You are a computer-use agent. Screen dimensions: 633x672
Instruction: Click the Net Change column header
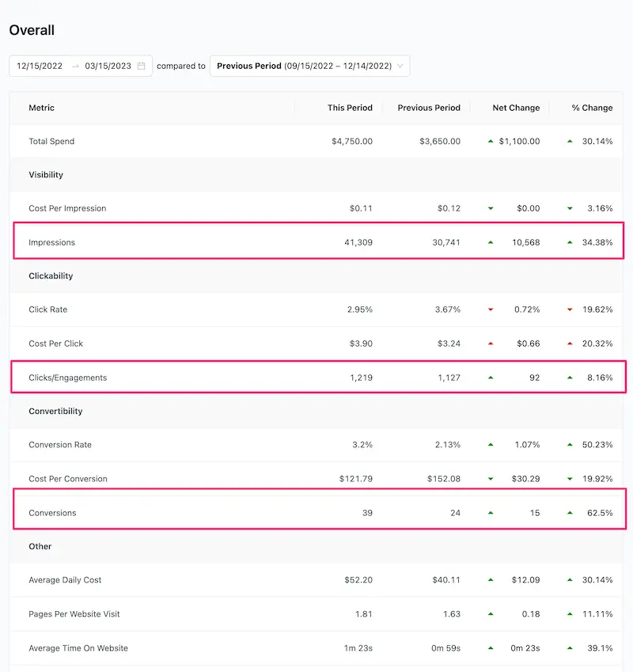coord(516,108)
